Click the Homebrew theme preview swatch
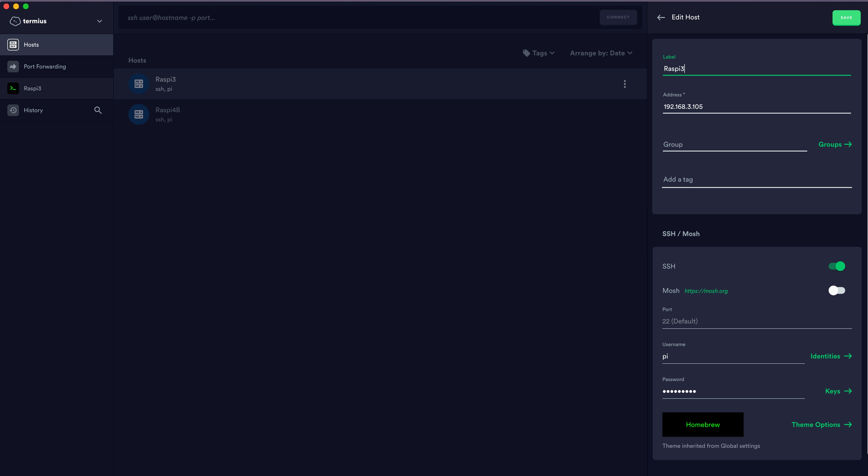Image resolution: width=868 pixels, height=476 pixels. (x=703, y=425)
